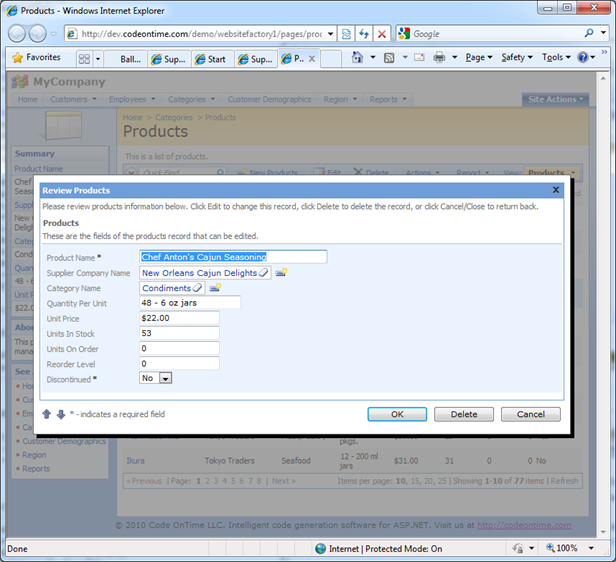Click the browser Forward arrow button

(38, 33)
